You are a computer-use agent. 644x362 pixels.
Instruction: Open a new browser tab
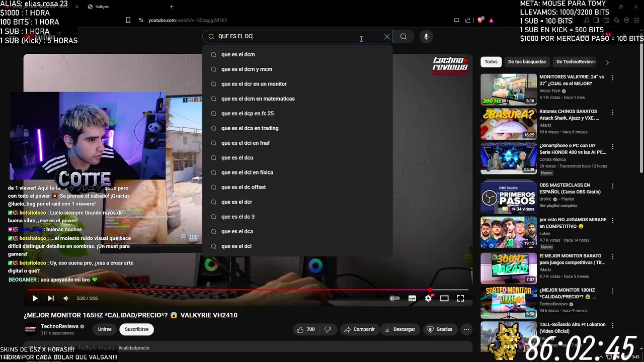[172, 7]
